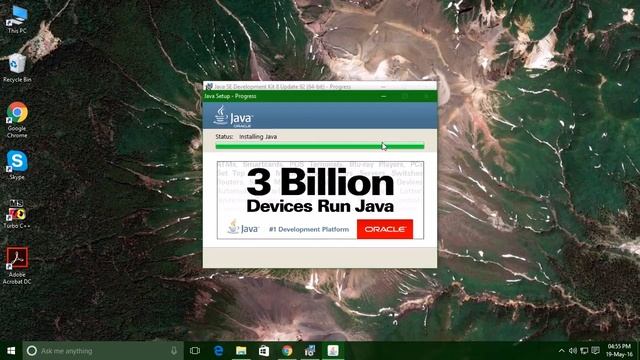The image size is (640, 360).
Task: Show hidden system tray icons
Action: click(561, 351)
